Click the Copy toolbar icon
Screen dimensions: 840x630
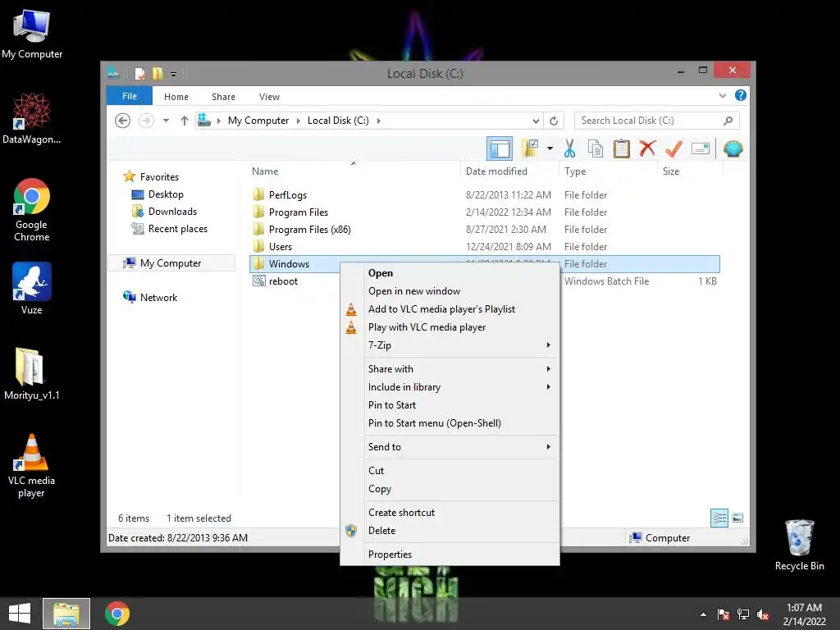(596, 148)
